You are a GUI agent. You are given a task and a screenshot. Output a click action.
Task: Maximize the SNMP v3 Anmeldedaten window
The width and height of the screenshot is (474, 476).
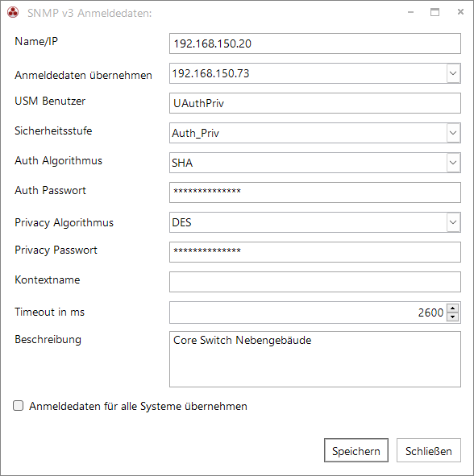click(434, 12)
